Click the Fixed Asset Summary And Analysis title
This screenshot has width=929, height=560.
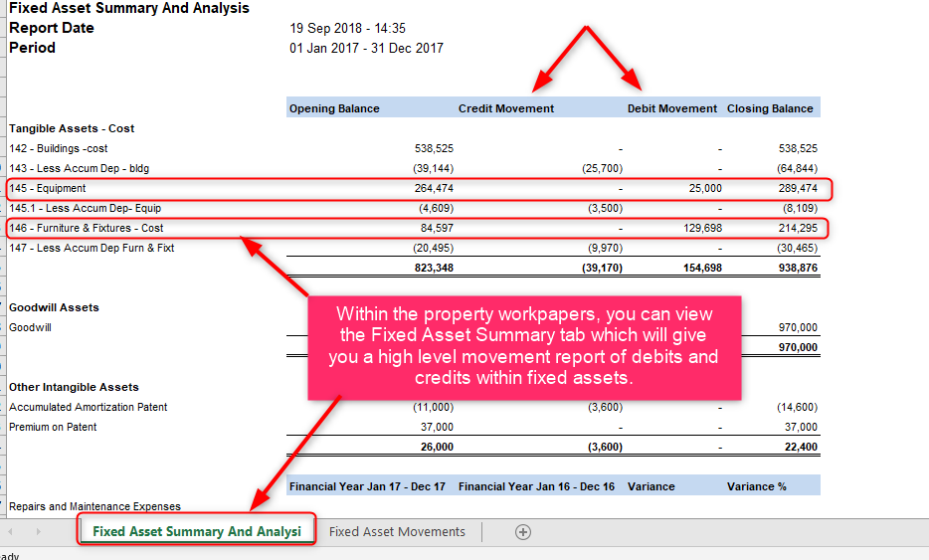pos(129,8)
